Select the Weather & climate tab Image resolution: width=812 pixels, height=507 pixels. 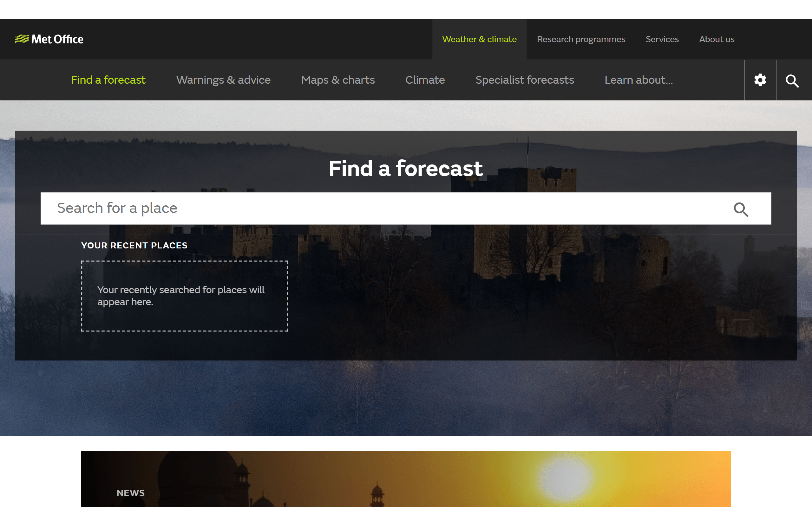point(479,39)
